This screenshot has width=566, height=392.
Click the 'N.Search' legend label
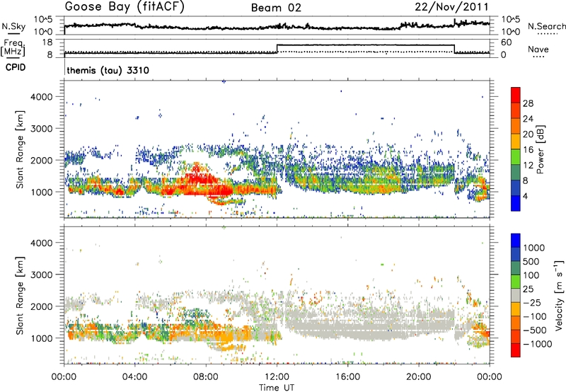click(546, 26)
